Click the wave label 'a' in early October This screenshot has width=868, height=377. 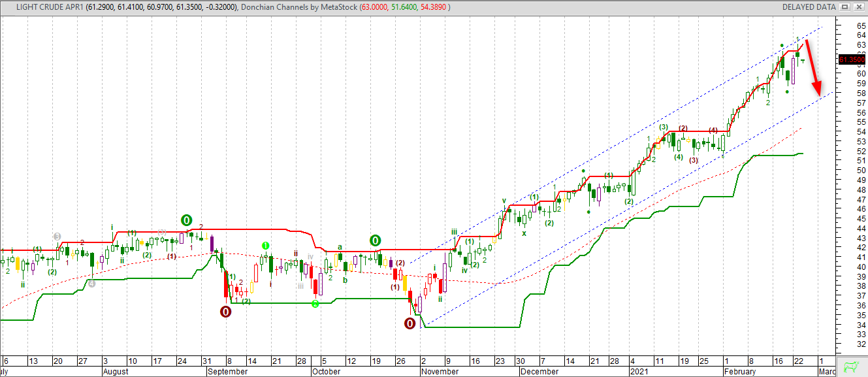click(340, 247)
